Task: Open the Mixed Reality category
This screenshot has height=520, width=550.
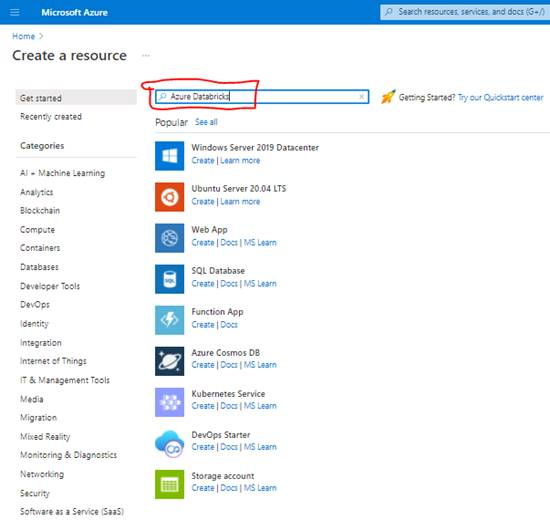Action: pyautogui.click(x=45, y=436)
